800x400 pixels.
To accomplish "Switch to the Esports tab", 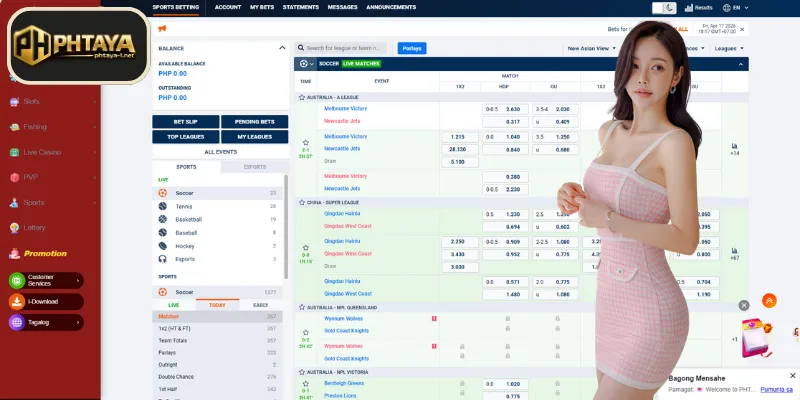I will [x=255, y=167].
